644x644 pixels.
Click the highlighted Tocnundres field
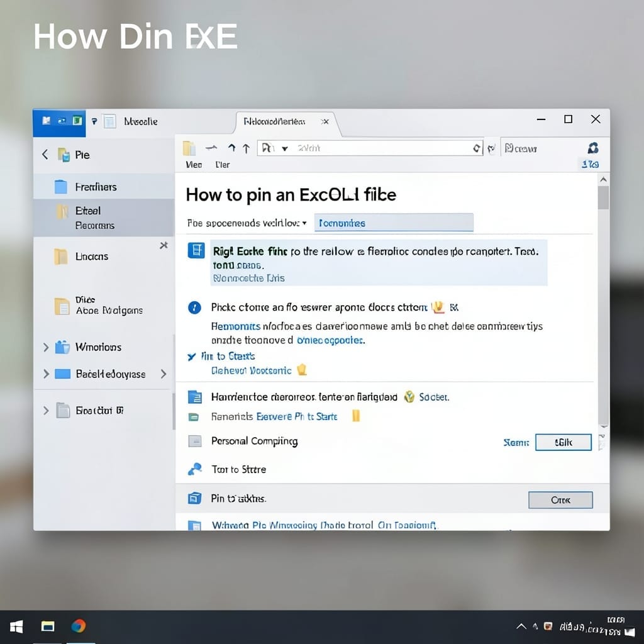coord(394,223)
